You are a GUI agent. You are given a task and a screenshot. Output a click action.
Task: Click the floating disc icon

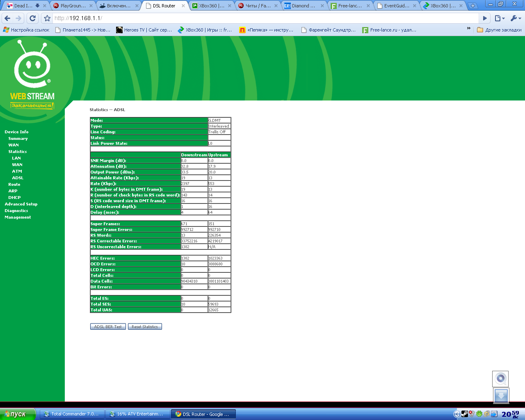coord(500,378)
